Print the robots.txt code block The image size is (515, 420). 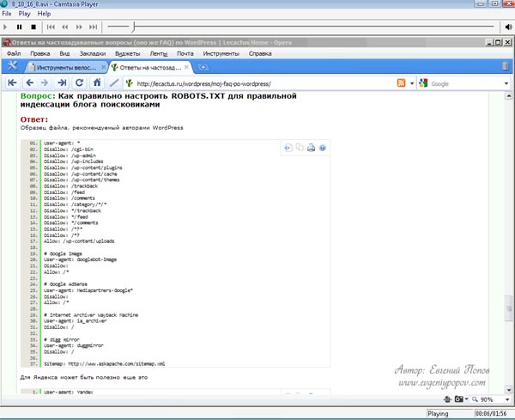click(x=311, y=148)
